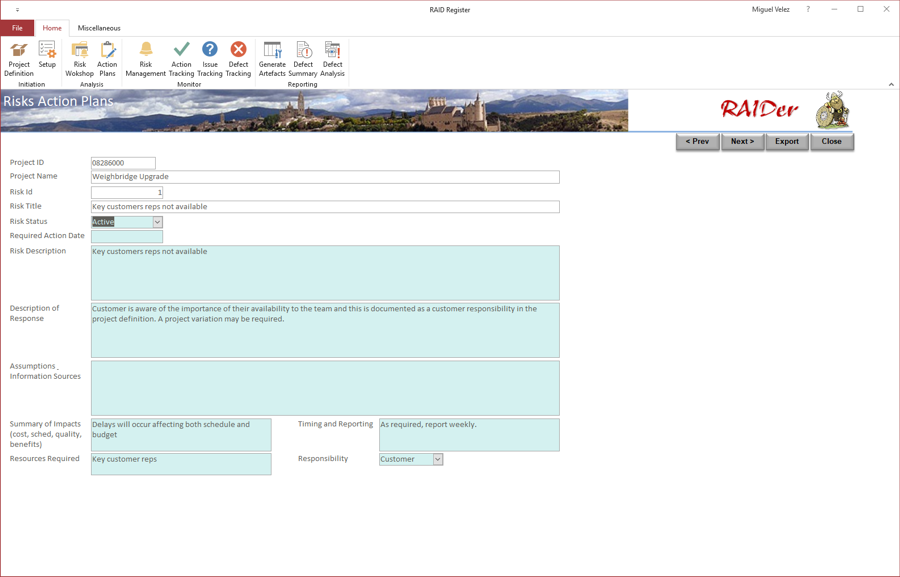Collapse the ribbon with the chevron
The image size is (900, 577).
(x=891, y=84)
